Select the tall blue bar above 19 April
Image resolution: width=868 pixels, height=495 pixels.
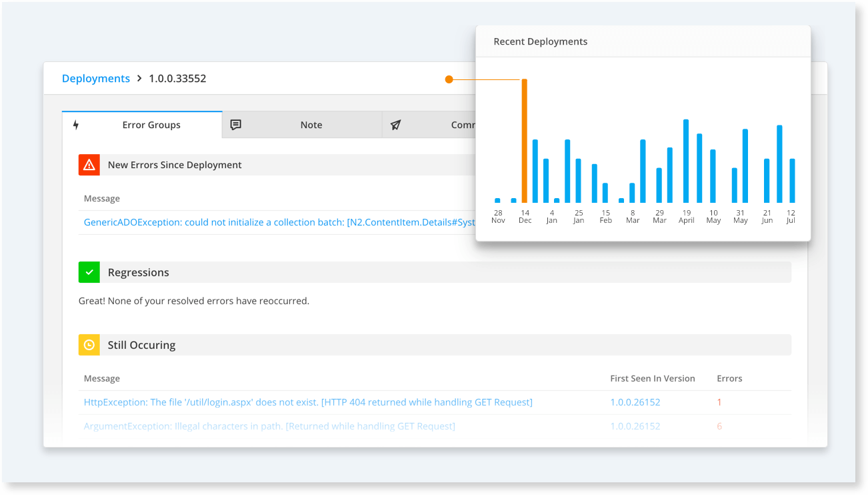click(x=686, y=161)
